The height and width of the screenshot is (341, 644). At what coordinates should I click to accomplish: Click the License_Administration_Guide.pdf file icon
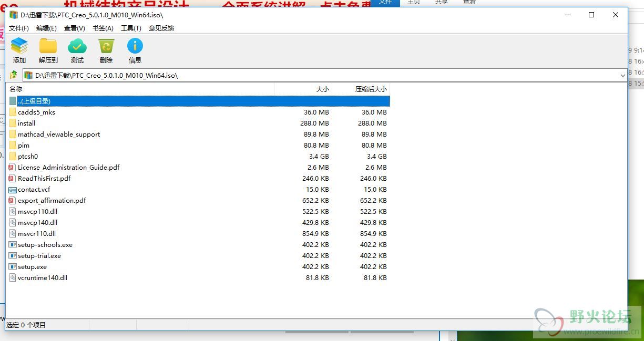13,167
